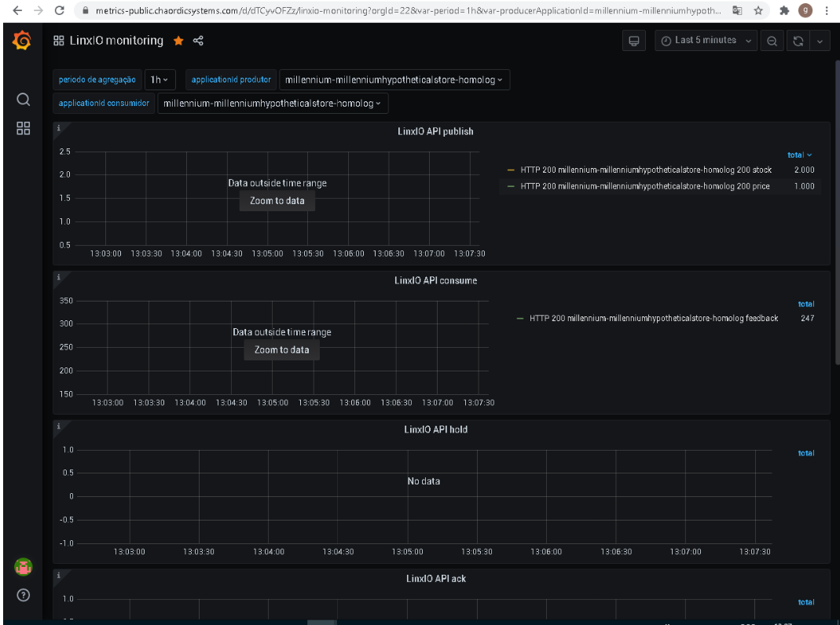Expand the applicationId produtor dropdown
This screenshot has width=840, height=625.
pos(394,80)
